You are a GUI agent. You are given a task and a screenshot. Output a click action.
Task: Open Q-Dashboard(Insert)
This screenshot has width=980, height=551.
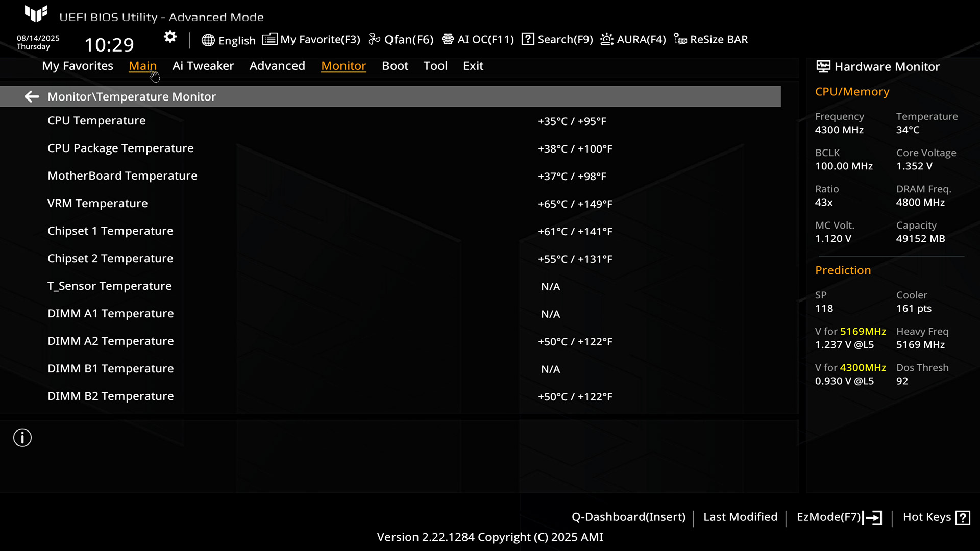click(x=628, y=517)
